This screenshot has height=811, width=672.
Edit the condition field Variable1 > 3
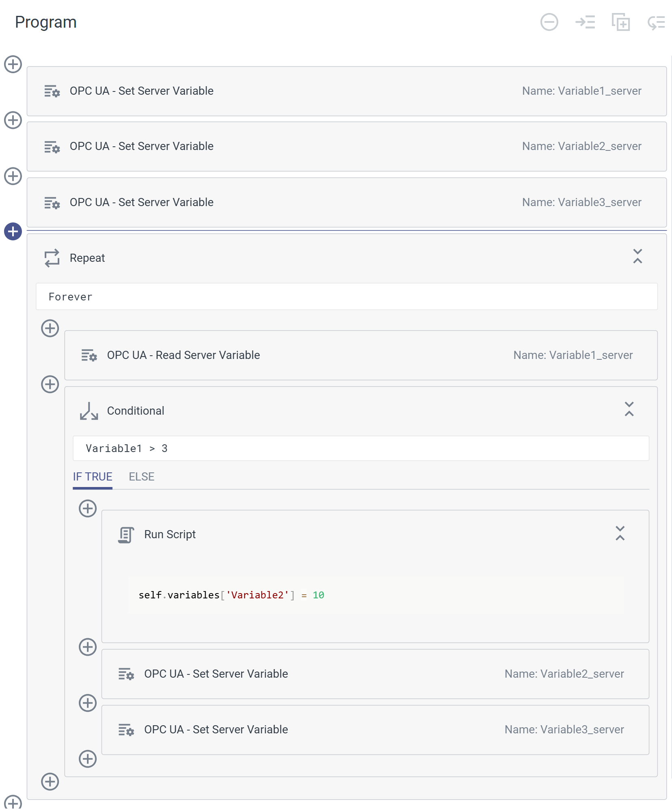pyautogui.click(x=361, y=448)
